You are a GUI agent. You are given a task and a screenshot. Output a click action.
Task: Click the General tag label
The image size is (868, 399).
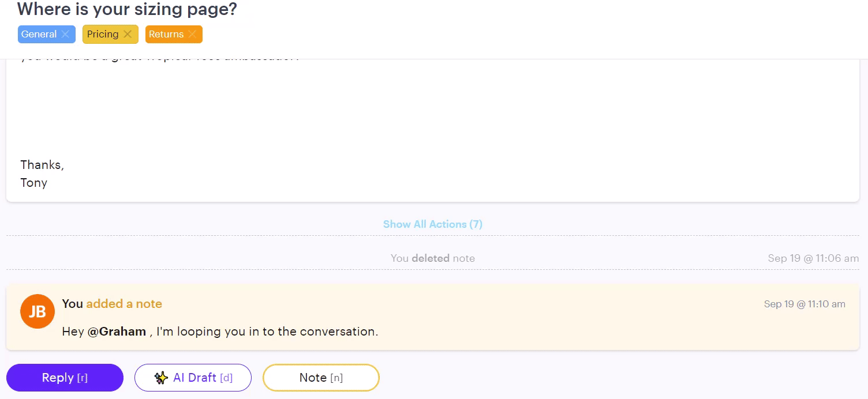(x=39, y=35)
